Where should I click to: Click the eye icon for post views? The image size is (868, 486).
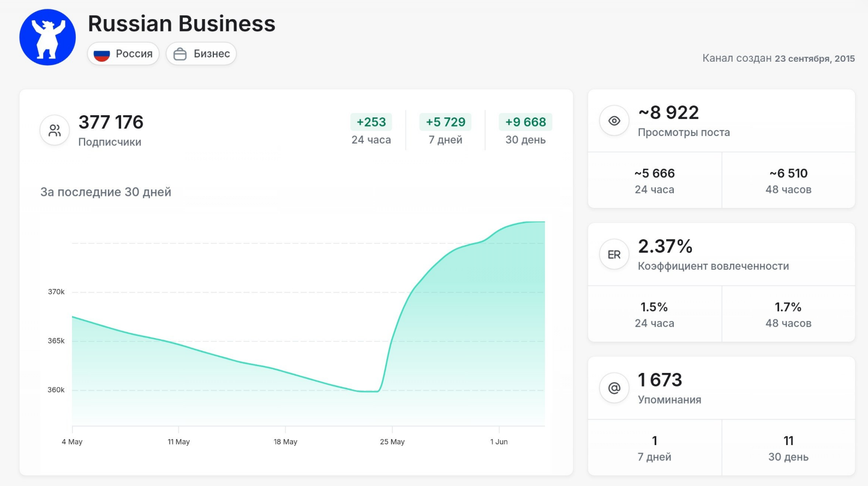click(614, 121)
